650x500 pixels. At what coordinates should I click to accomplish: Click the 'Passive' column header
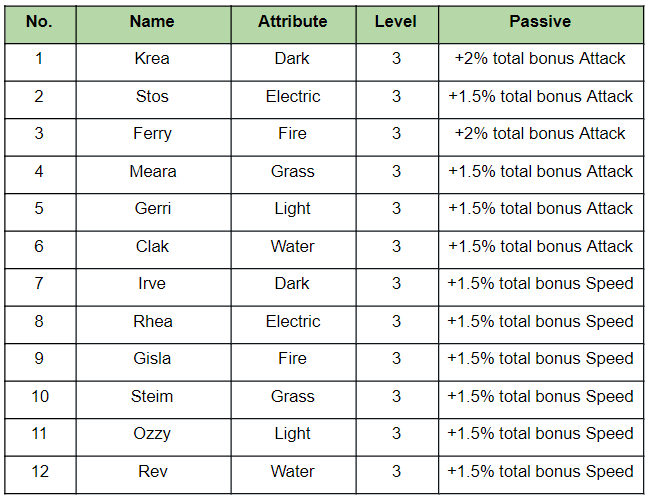point(540,21)
